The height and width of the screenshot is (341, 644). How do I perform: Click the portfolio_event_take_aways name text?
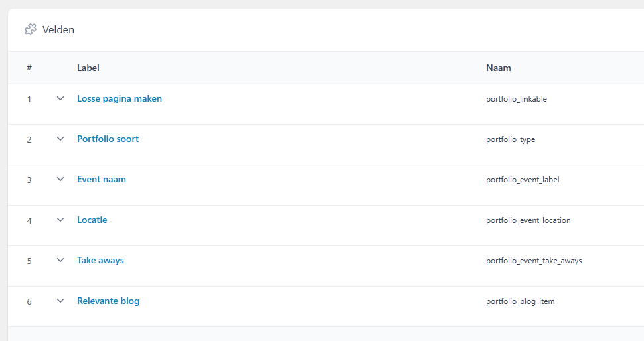tap(533, 261)
